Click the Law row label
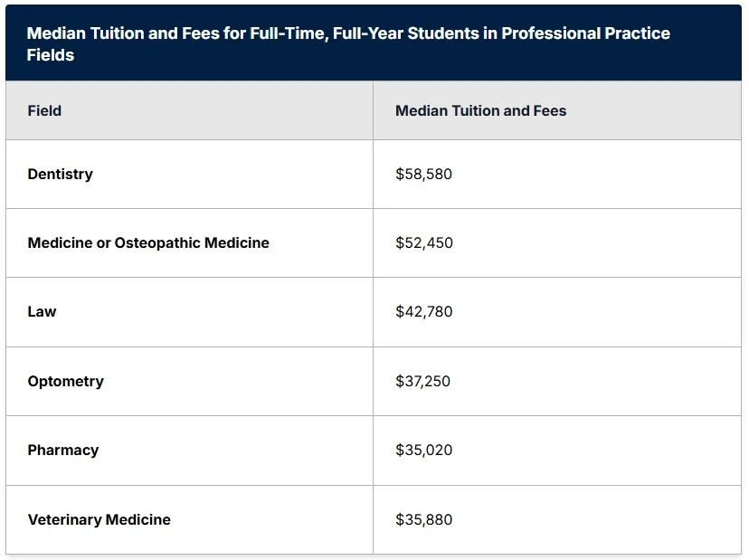This screenshot has height=560, width=749. 42,311
